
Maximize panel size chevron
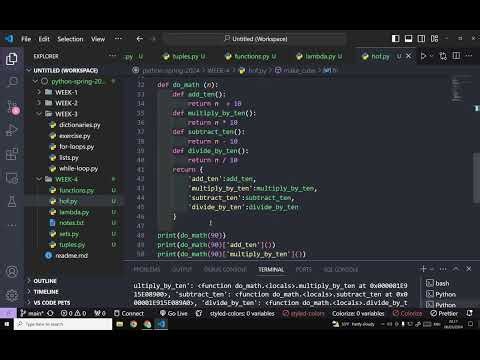click(x=456, y=268)
